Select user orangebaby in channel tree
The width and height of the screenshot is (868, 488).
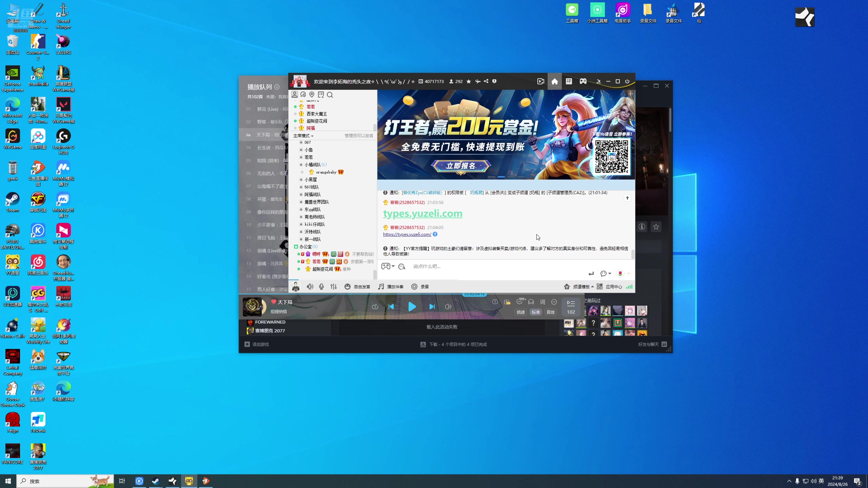pyautogui.click(x=326, y=172)
